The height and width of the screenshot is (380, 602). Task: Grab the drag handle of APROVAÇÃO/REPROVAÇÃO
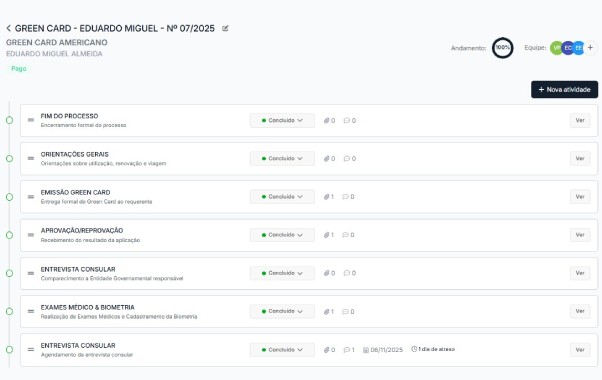(31, 235)
